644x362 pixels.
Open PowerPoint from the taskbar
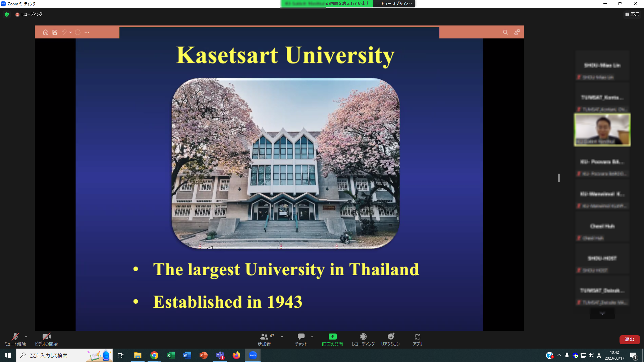point(204,355)
